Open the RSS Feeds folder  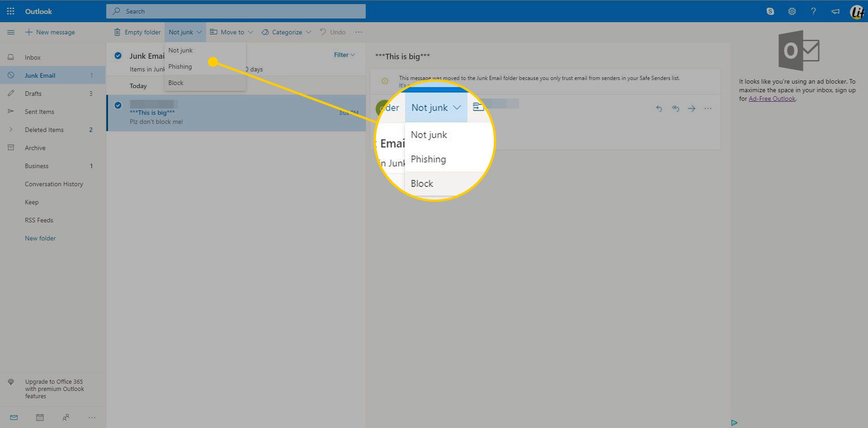tap(53, 220)
